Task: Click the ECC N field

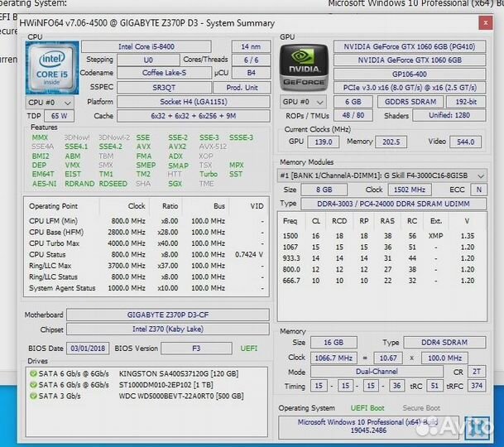Action: [x=478, y=190]
